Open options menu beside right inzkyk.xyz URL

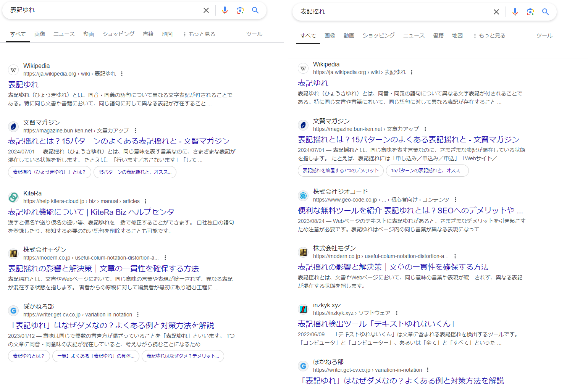tap(397, 313)
